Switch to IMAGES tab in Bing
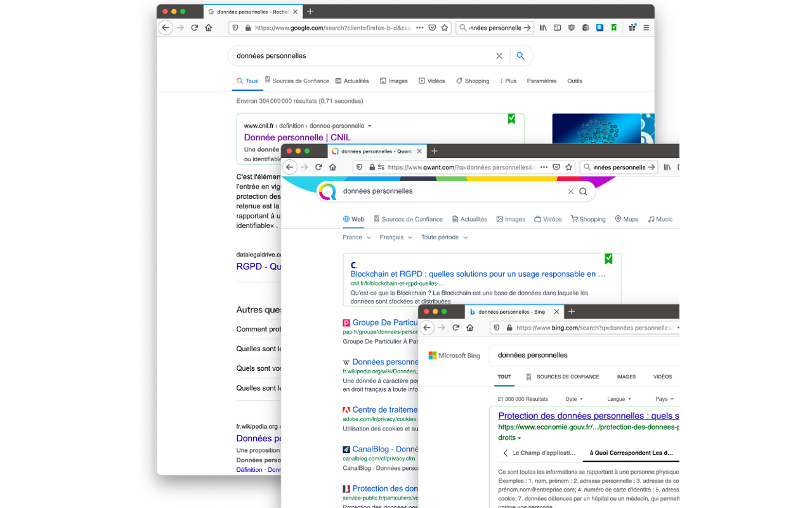The width and height of the screenshot is (812, 508). coord(626,377)
